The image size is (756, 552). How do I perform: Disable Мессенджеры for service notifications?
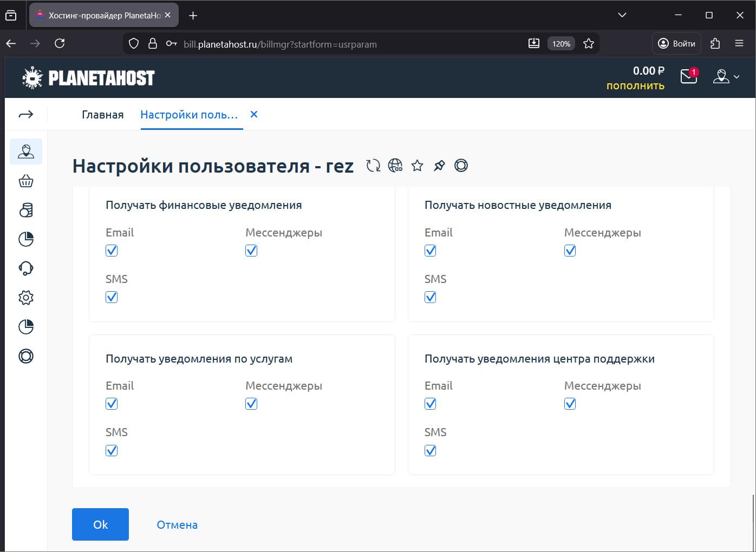(251, 404)
